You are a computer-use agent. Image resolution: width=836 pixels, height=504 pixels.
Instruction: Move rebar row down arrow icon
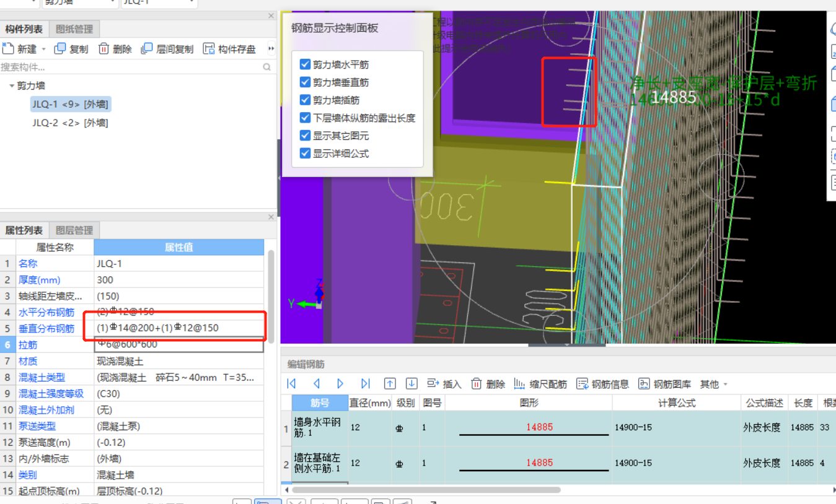pyautogui.click(x=411, y=384)
